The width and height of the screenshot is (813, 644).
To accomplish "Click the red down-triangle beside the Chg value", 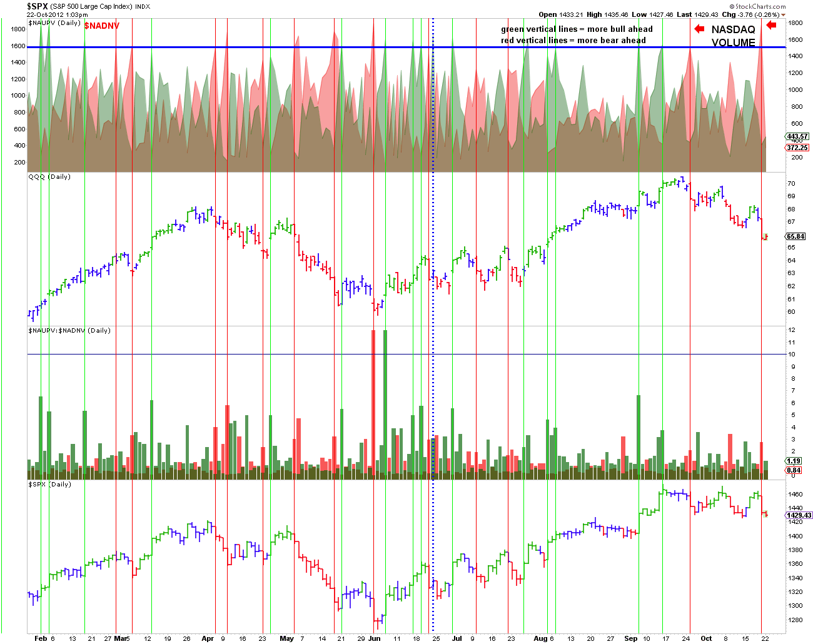I will [784, 15].
